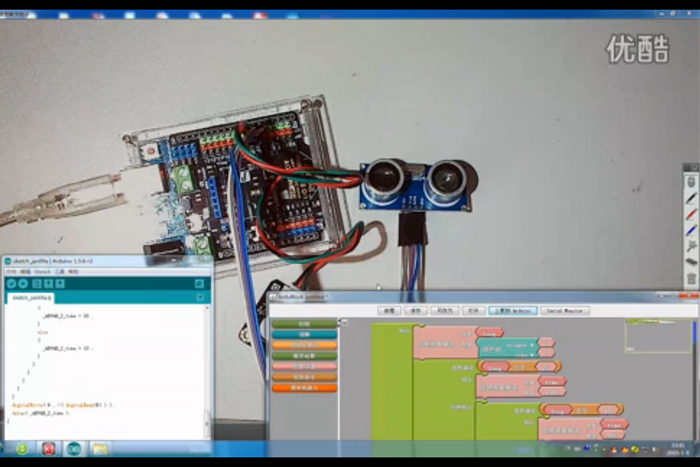Click the Arduino Verify checkmark icon
The height and width of the screenshot is (467, 700).
pos(12,284)
